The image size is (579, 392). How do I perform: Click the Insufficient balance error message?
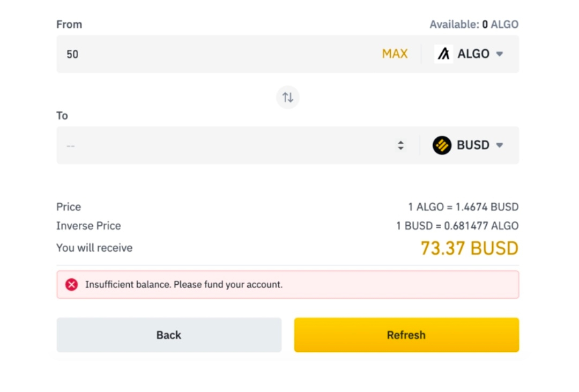(x=184, y=285)
